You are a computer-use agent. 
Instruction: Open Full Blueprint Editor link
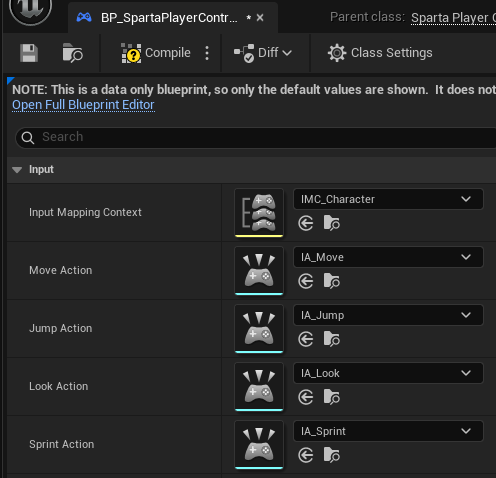tap(83, 105)
